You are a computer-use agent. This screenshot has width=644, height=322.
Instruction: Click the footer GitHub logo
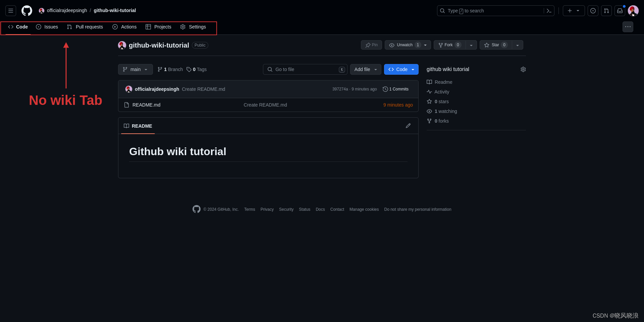tap(197, 209)
